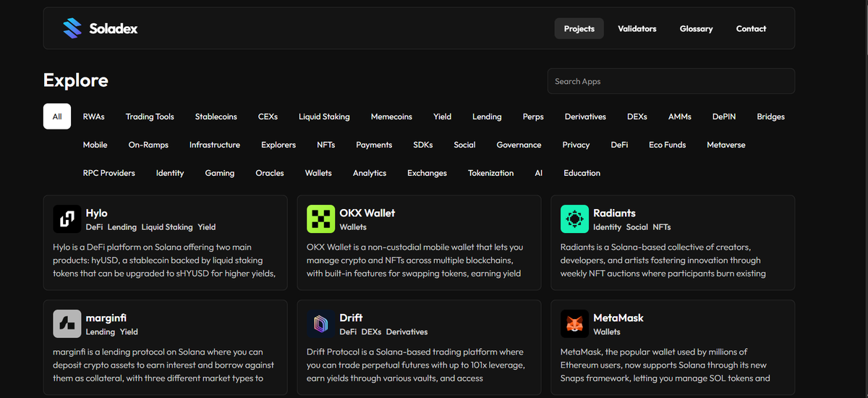Viewport: 868px width, 398px height.
Task: Filter by Metaverse category
Action: [726, 145]
